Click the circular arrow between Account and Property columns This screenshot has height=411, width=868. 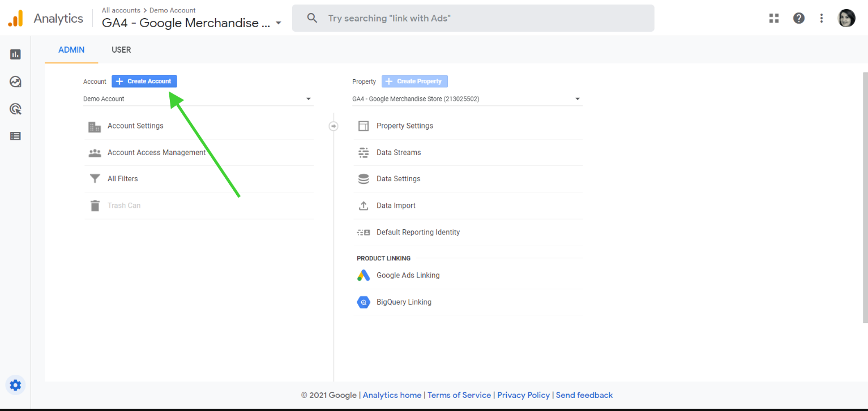pyautogui.click(x=333, y=126)
